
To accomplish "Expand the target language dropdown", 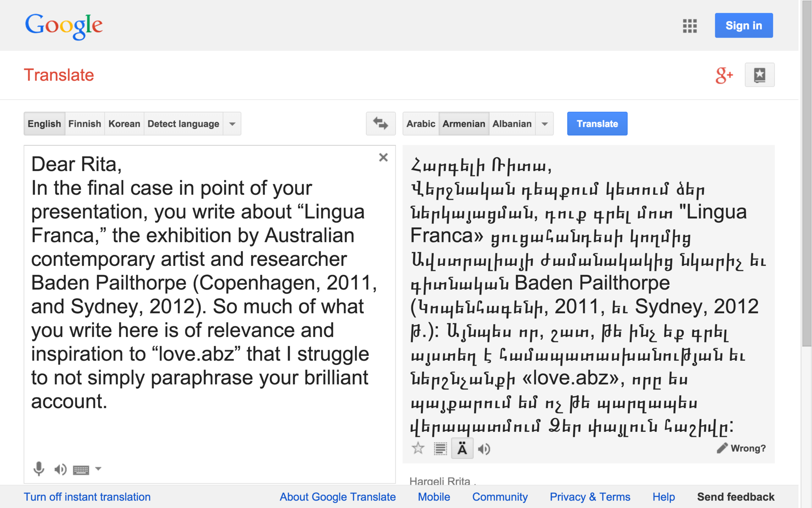I will point(545,124).
